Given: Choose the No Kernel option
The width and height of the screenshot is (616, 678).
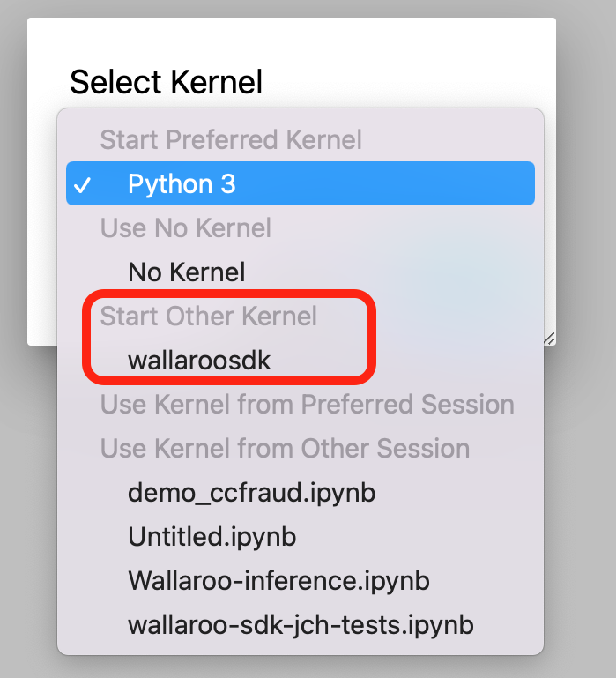Looking at the screenshot, I should 186,272.
